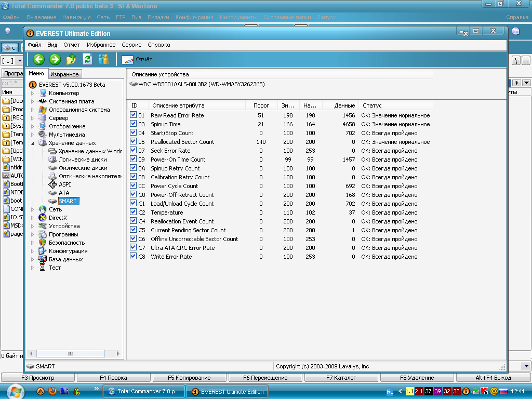Open Операционная система in the tree
Viewport: 532px width, 399px height.
coord(79,110)
